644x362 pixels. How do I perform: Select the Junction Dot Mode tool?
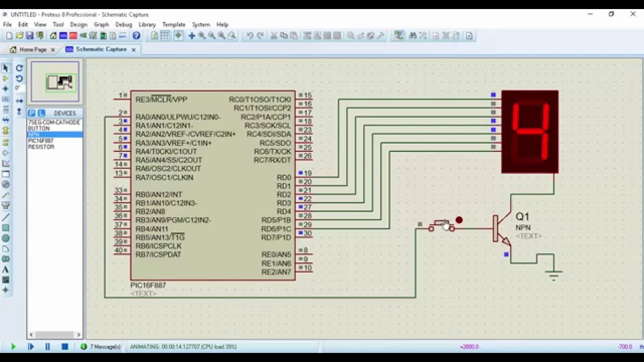coord(6,89)
